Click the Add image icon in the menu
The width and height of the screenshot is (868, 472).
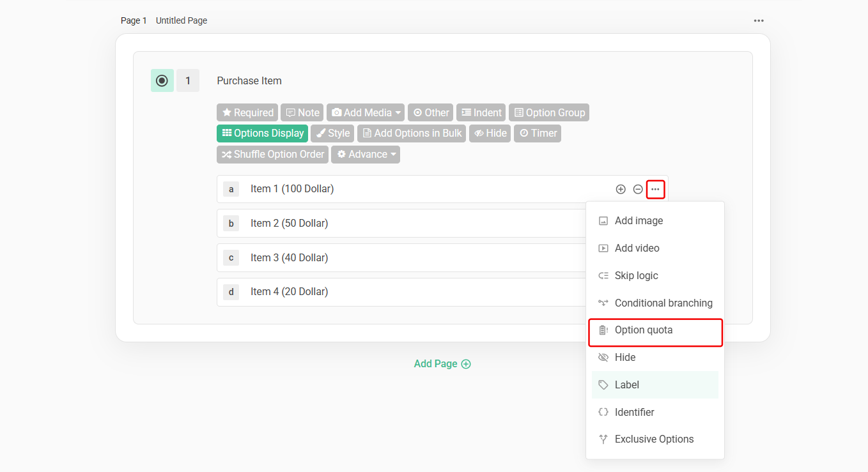(603, 220)
